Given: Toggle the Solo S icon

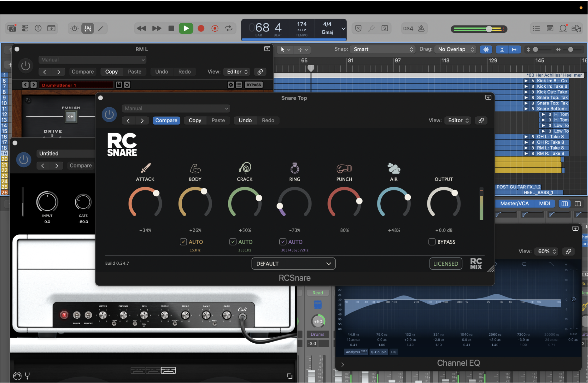Looking at the screenshot, I should click(x=385, y=28).
